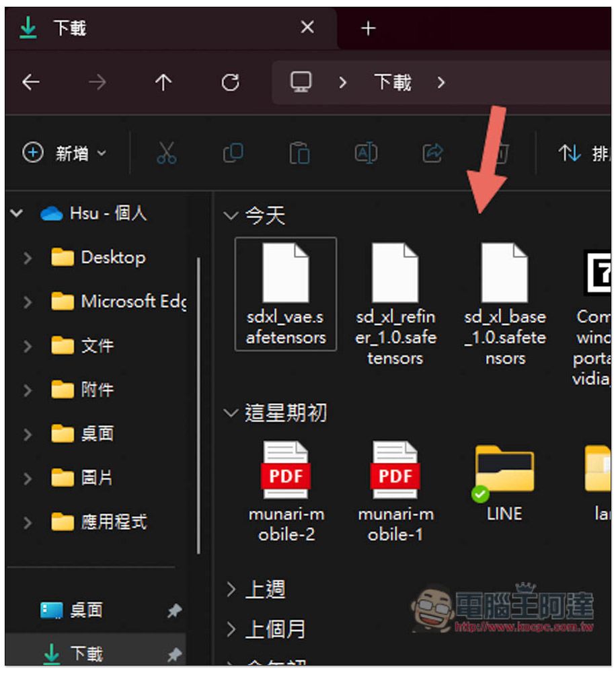The width and height of the screenshot is (616, 673).
Task: Select Microsoft Edge folder in sidebar
Action: 118,302
